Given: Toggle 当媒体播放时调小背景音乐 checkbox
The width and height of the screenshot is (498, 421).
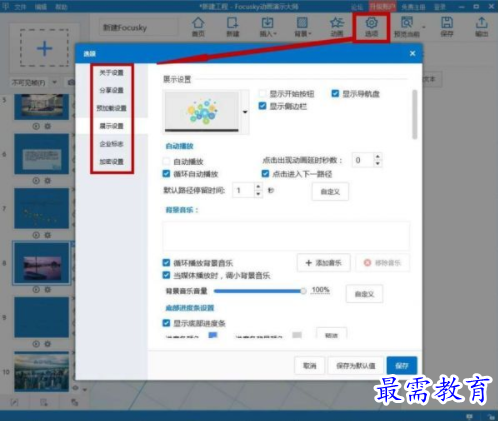Looking at the screenshot, I should (166, 275).
